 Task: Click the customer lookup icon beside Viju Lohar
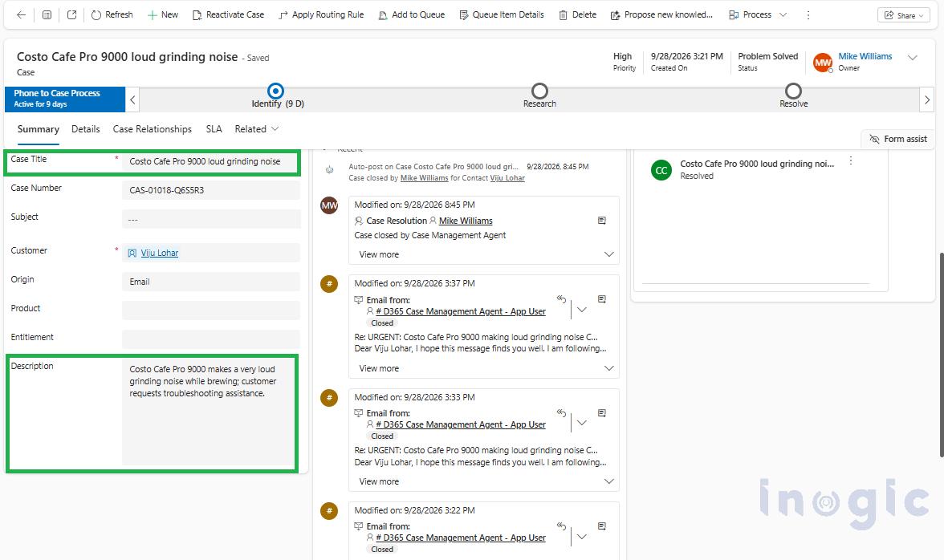pos(132,254)
